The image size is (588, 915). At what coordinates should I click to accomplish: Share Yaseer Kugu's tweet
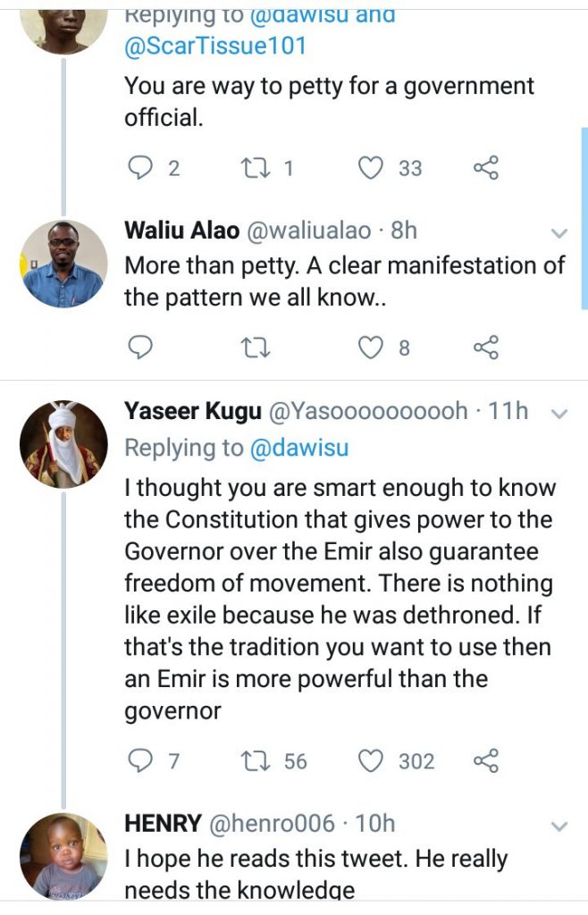(x=485, y=760)
